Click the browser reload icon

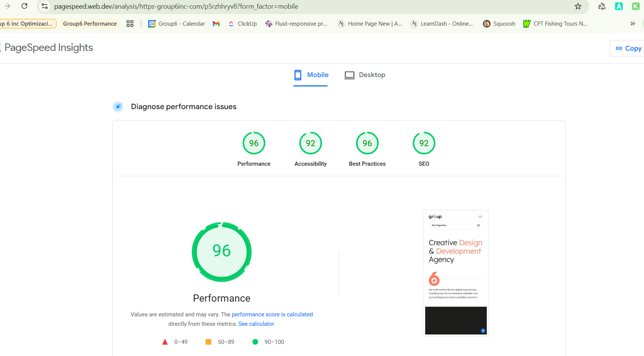coord(25,6)
